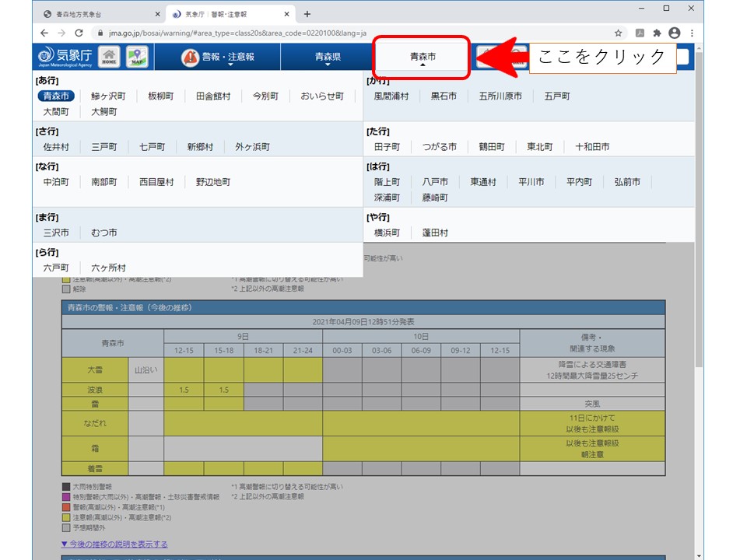Select 十和田市

pos(592,147)
